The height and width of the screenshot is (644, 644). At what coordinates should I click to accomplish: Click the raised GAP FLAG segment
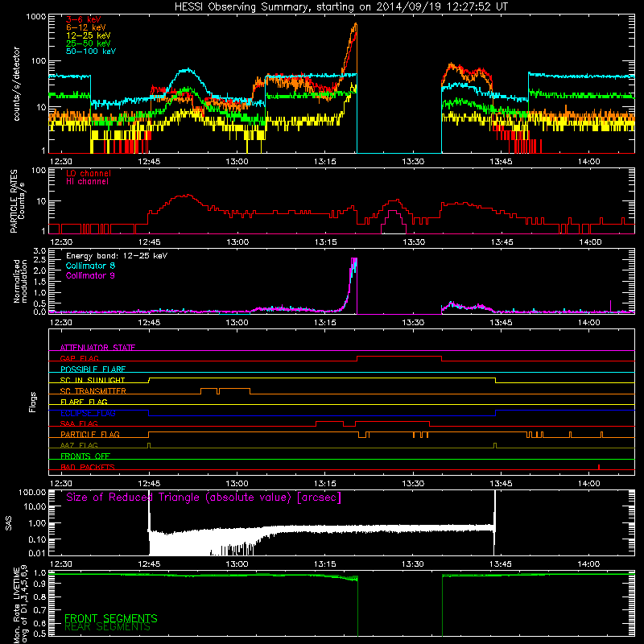pyautogui.click(x=399, y=357)
